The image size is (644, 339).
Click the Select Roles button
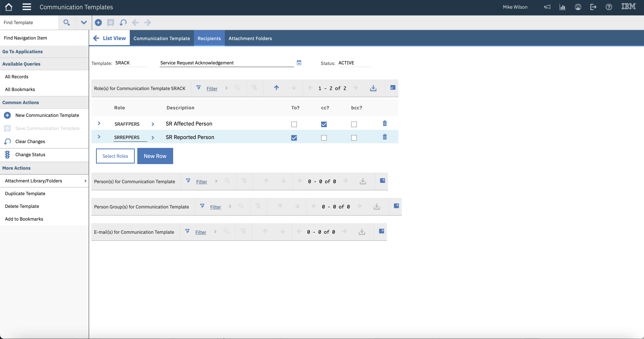coord(115,156)
